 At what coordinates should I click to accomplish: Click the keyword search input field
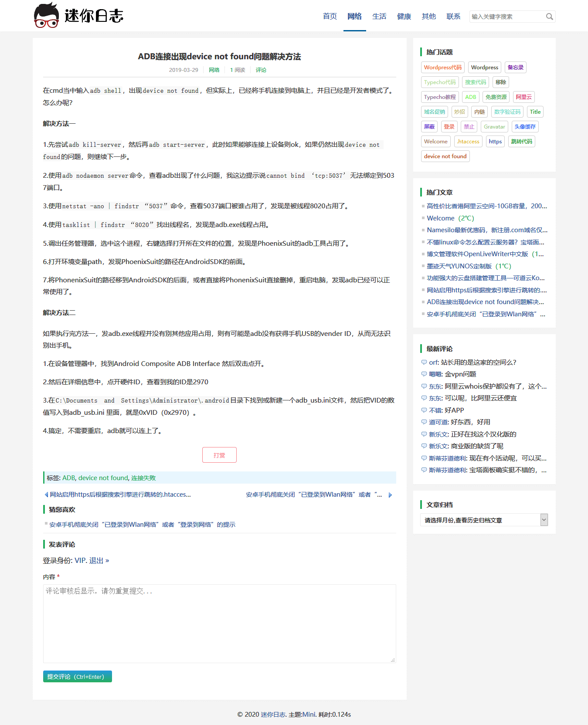[x=506, y=17]
